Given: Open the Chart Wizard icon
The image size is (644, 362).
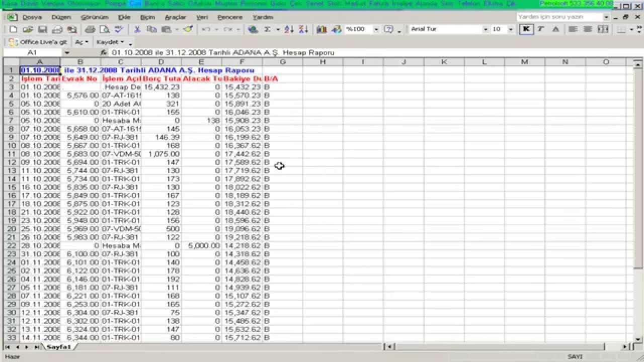Looking at the screenshot, I should pyautogui.click(x=321, y=30).
